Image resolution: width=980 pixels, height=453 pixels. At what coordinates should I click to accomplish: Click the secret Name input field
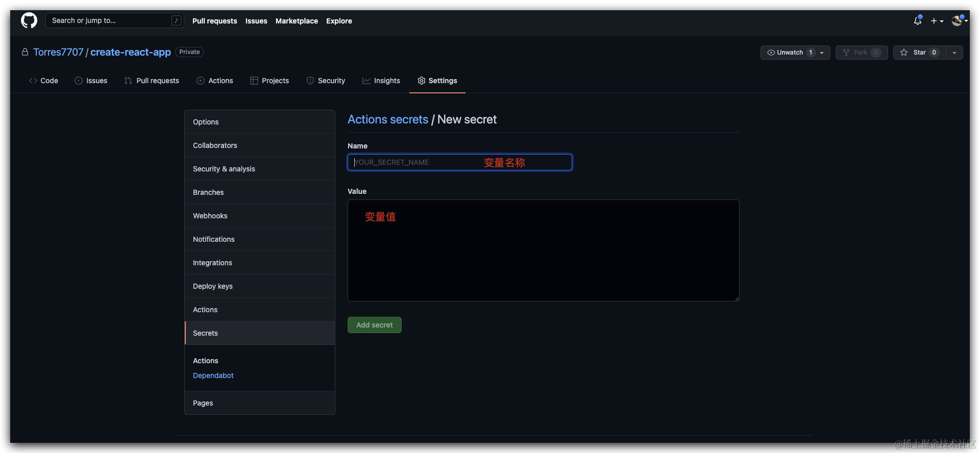click(x=460, y=162)
